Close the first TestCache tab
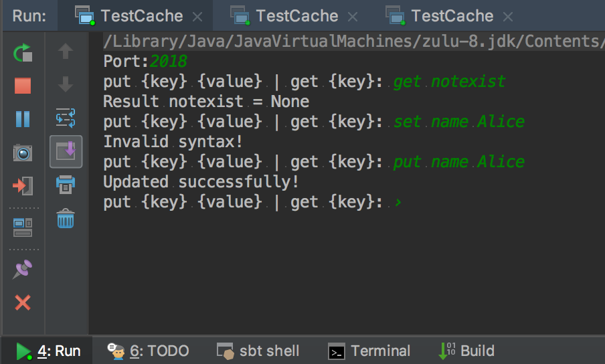 click(x=197, y=17)
